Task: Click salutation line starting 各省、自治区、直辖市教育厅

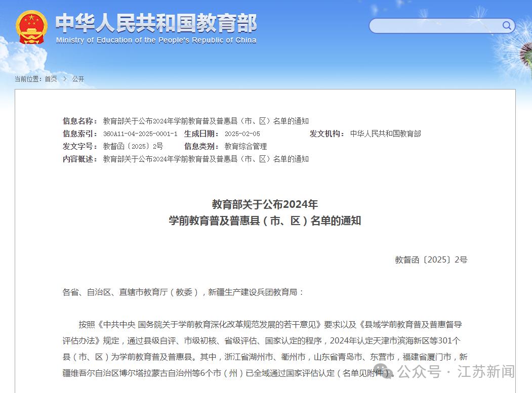Action: click(183, 292)
